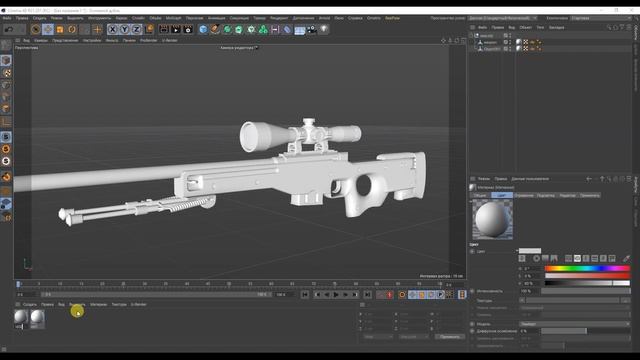The width and height of the screenshot is (640, 360).
Task: Click the blue Cube primitive icon
Action: click(203, 29)
